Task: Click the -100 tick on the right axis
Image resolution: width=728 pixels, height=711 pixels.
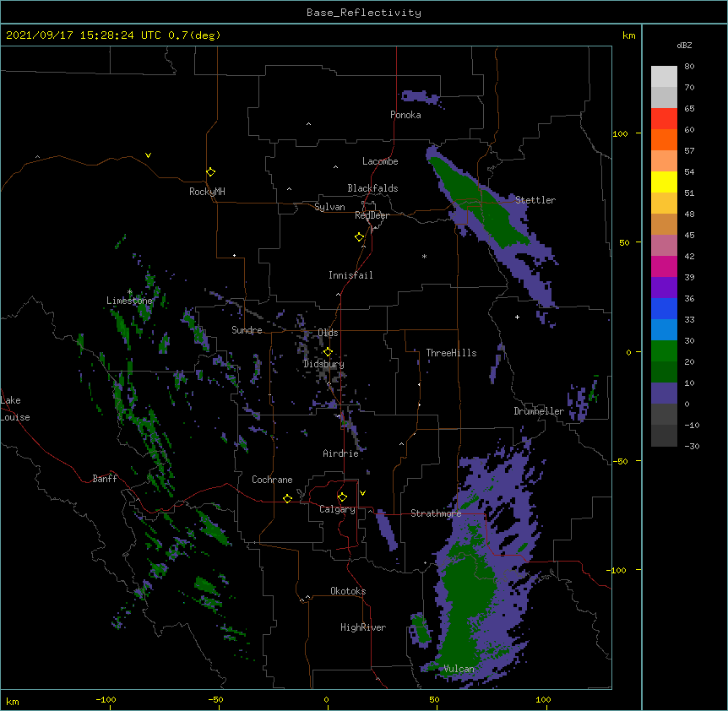Action: pyautogui.click(x=617, y=570)
